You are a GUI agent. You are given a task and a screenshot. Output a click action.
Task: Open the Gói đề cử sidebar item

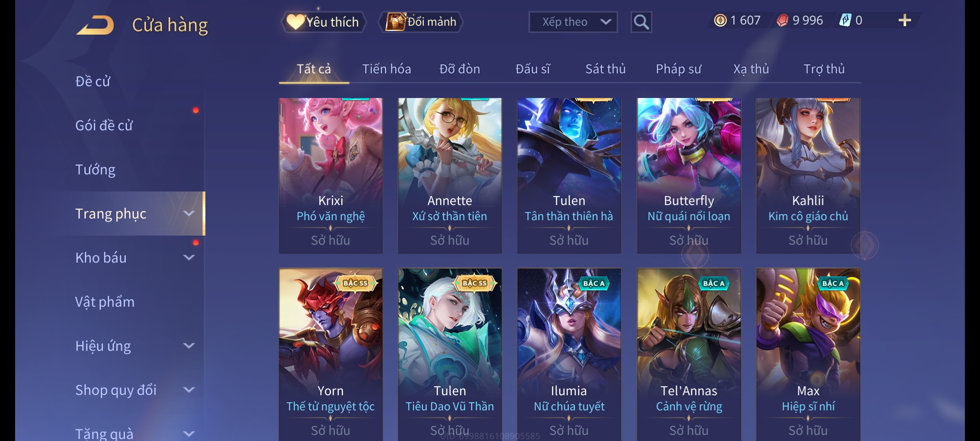[104, 125]
